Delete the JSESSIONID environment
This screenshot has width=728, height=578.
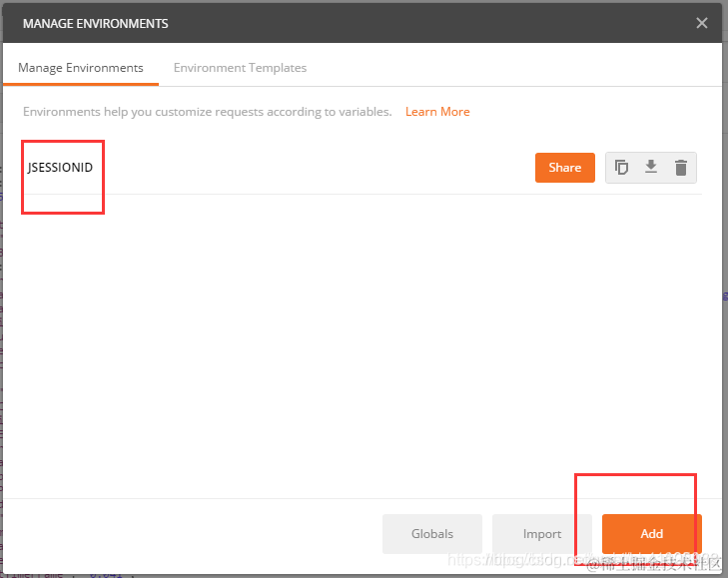(681, 168)
